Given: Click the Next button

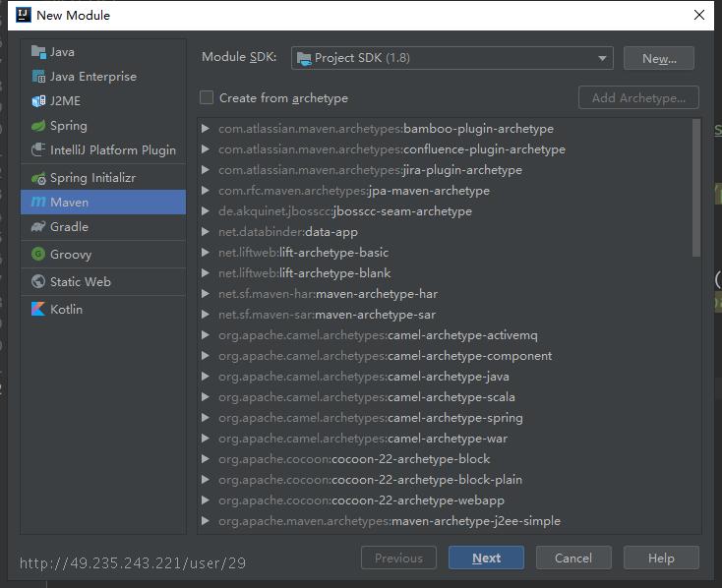Looking at the screenshot, I should point(486,559).
